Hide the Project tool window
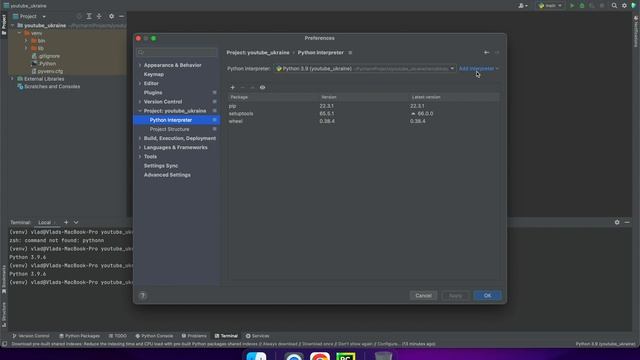Viewport: 640px width, 360px height. (x=122, y=16)
